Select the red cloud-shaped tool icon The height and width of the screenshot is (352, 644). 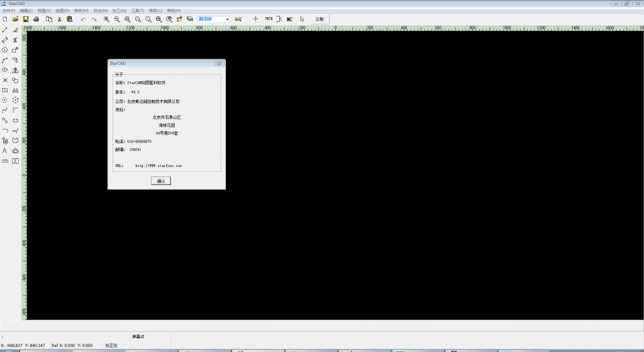15,150
